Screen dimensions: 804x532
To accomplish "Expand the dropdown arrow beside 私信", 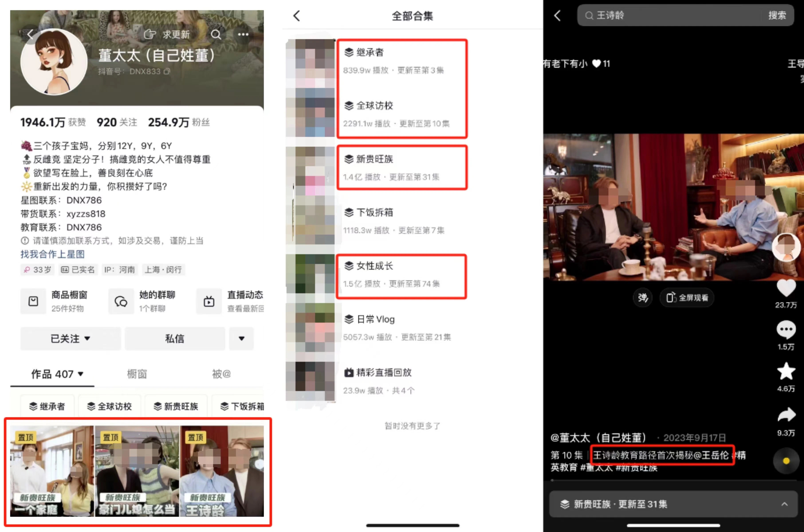I will click(241, 338).
